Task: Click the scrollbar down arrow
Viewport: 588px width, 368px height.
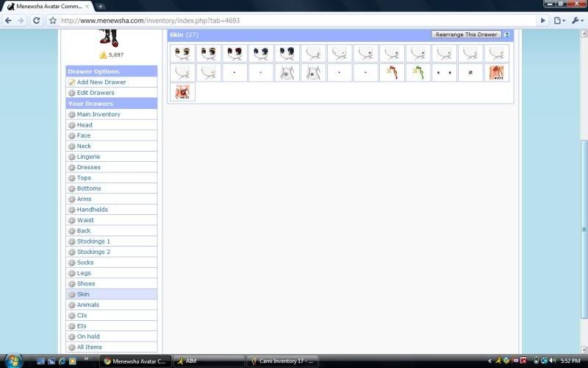Action: [x=584, y=349]
